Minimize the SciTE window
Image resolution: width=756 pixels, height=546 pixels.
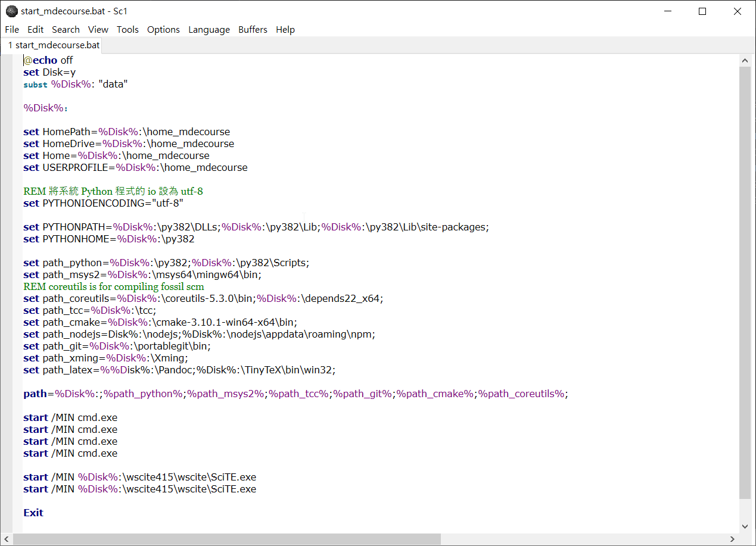click(667, 11)
